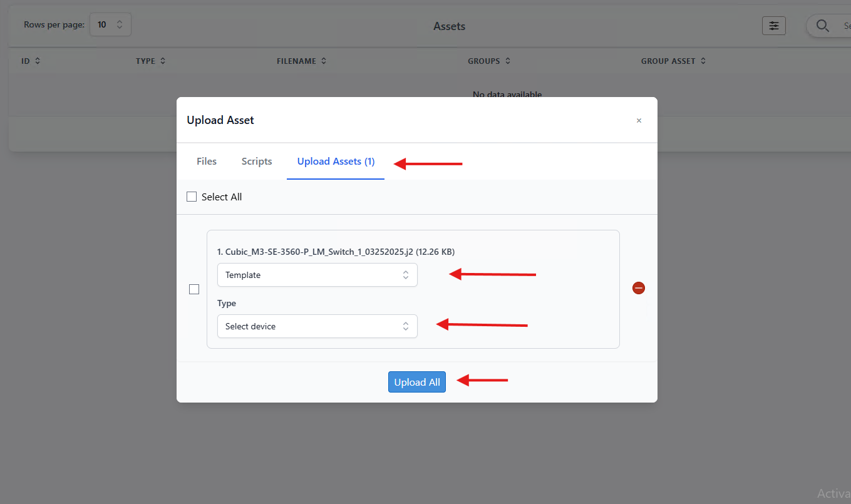Open the table filter settings icon
Viewport: 851px width, 504px height.
pos(774,26)
